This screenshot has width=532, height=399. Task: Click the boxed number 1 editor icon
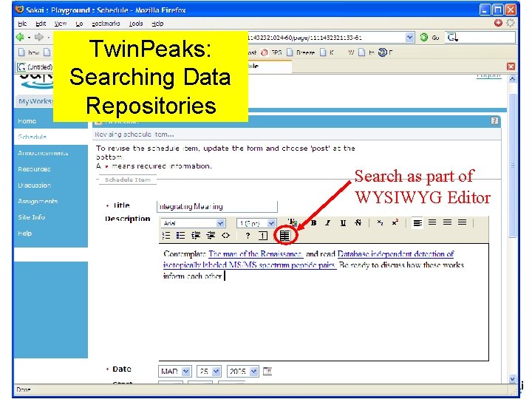pos(263,236)
